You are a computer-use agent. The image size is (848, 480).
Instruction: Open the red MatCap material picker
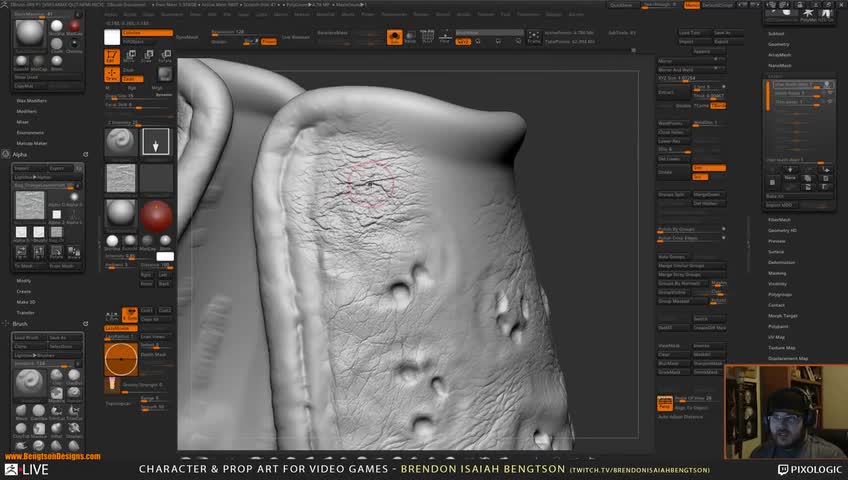pyautogui.click(x=155, y=214)
